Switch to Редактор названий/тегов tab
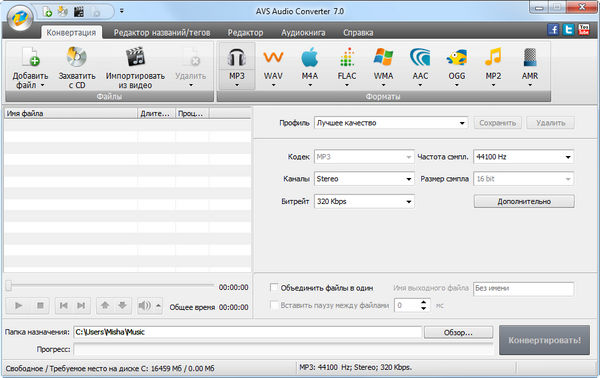Image resolution: width=600 pixels, height=378 pixels. (x=162, y=33)
